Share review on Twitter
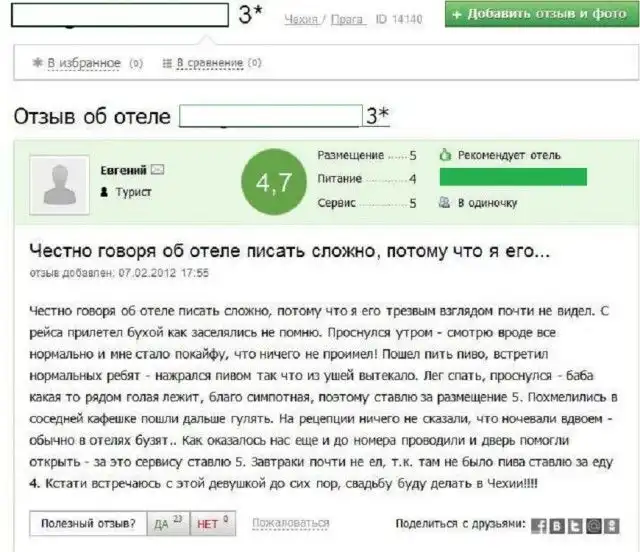This screenshot has height=552, width=640. 575,525
